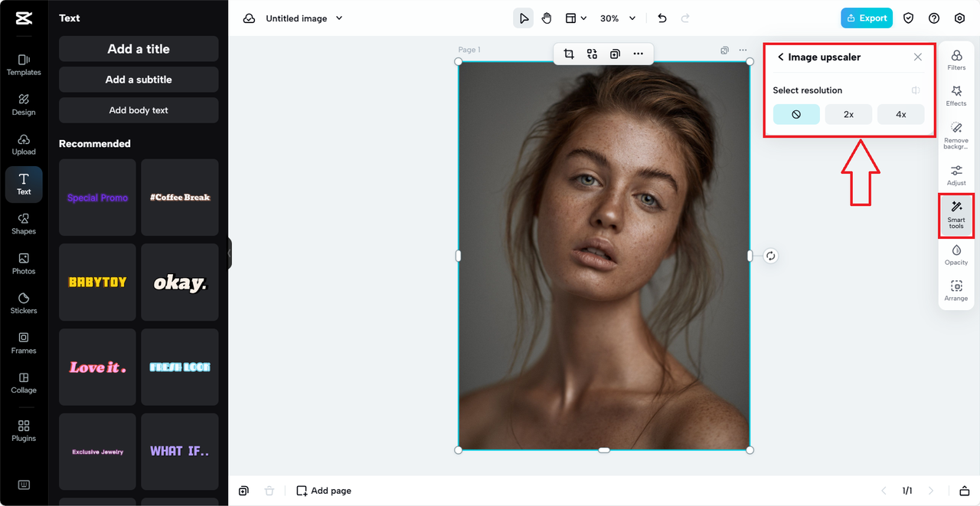The width and height of the screenshot is (980, 506).
Task: Choose the okay. text preset
Action: [180, 282]
